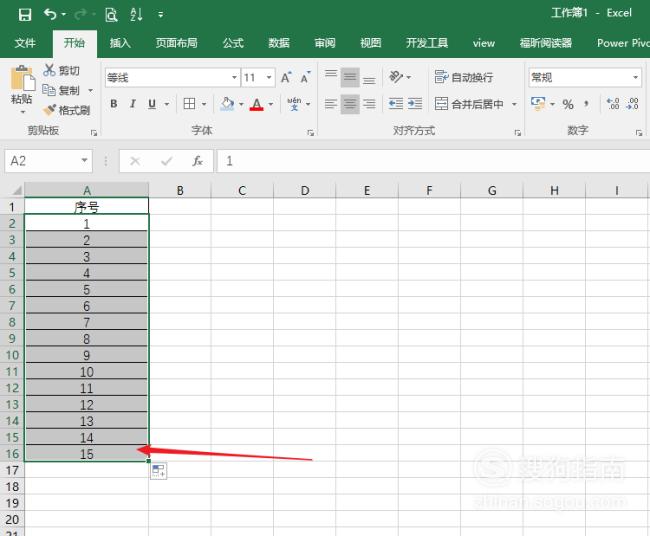
Task: Open the font color dropdown arrow
Action: tap(271, 104)
